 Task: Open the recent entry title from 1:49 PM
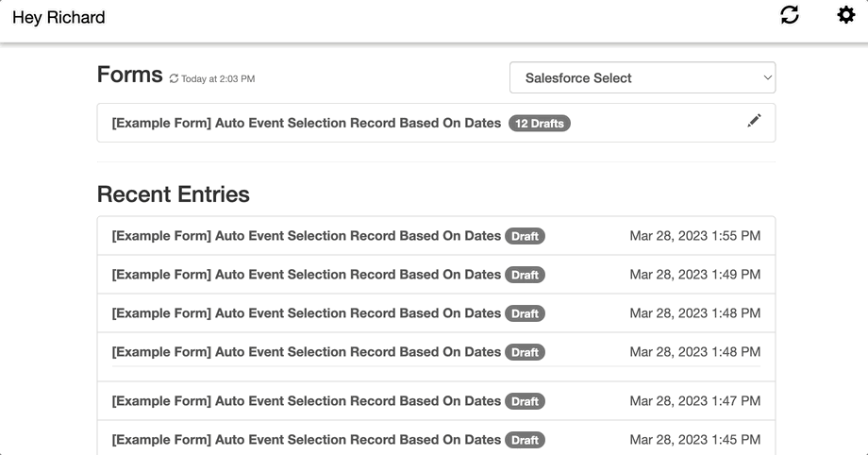point(306,275)
